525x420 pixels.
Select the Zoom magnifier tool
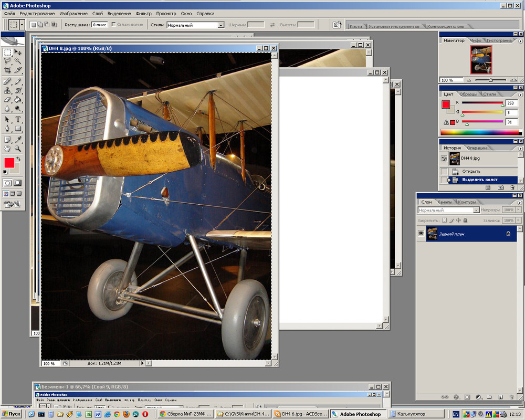click(18, 149)
